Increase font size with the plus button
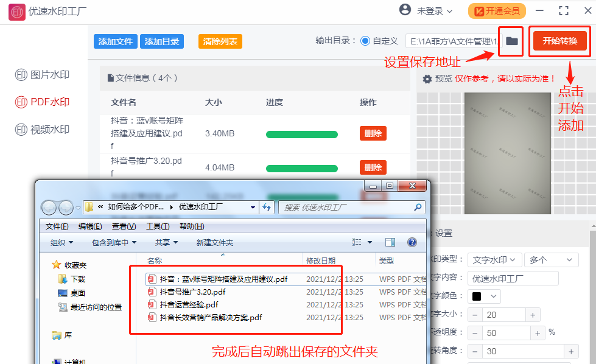Image resolution: width=596 pixels, height=364 pixels. point(533,315)
